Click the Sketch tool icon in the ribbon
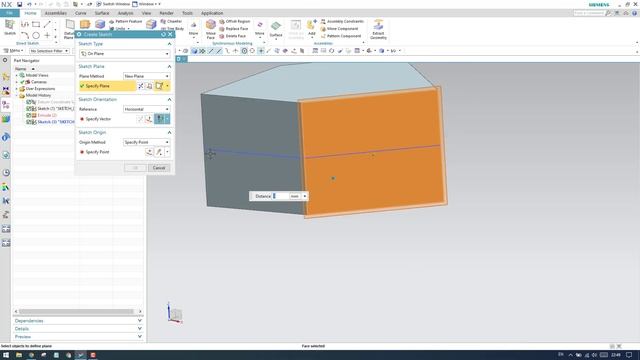640x360 pixels. [9, 27]
